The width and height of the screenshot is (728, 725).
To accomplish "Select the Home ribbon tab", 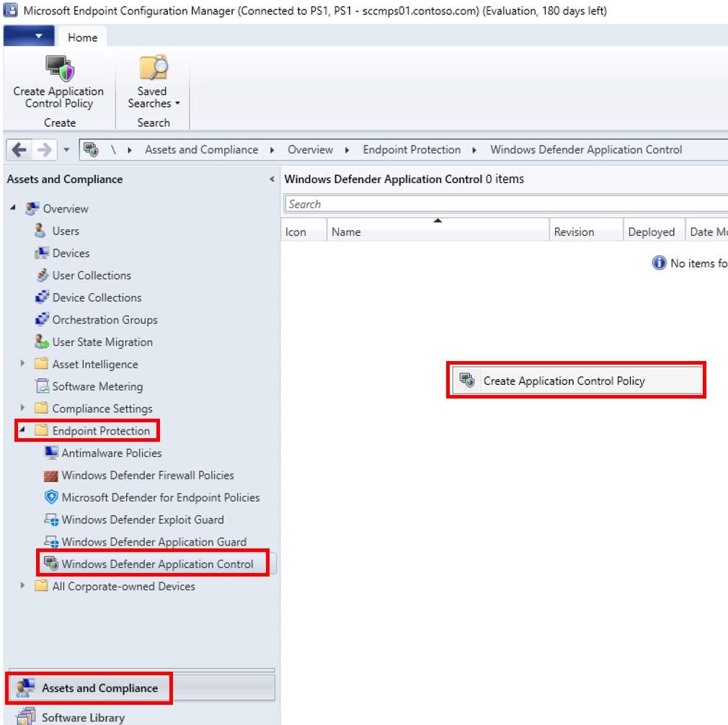I will tap(83, 37).
